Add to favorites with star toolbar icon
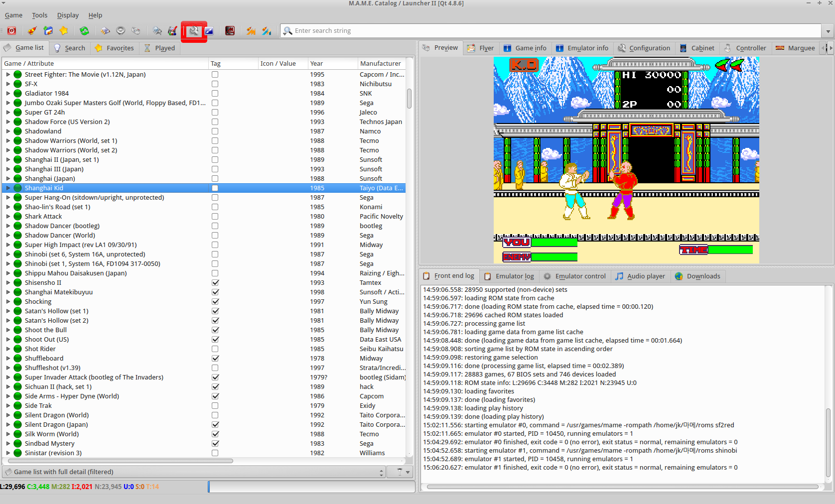The width and height of the screenshot is (835, 504). [64, 31]
